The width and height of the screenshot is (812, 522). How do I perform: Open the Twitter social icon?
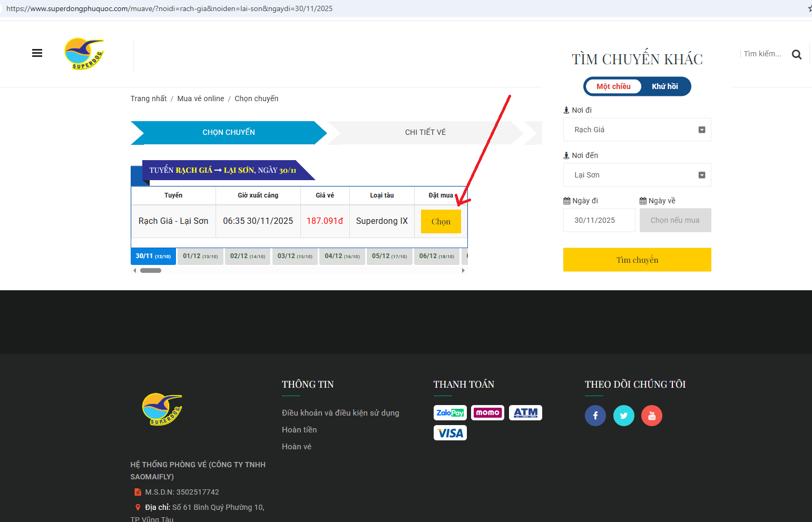point(623,416)
